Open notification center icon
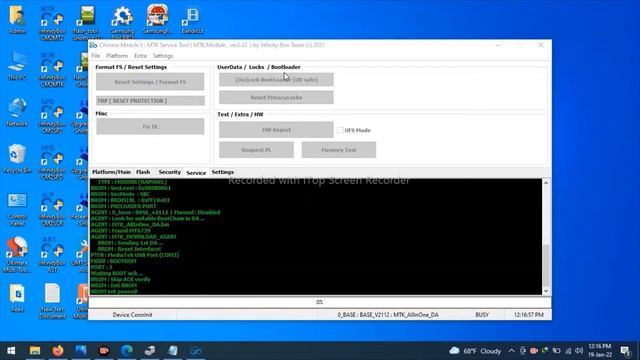Image resolution: width=640 pixels, height=360 pixels. 625,351
